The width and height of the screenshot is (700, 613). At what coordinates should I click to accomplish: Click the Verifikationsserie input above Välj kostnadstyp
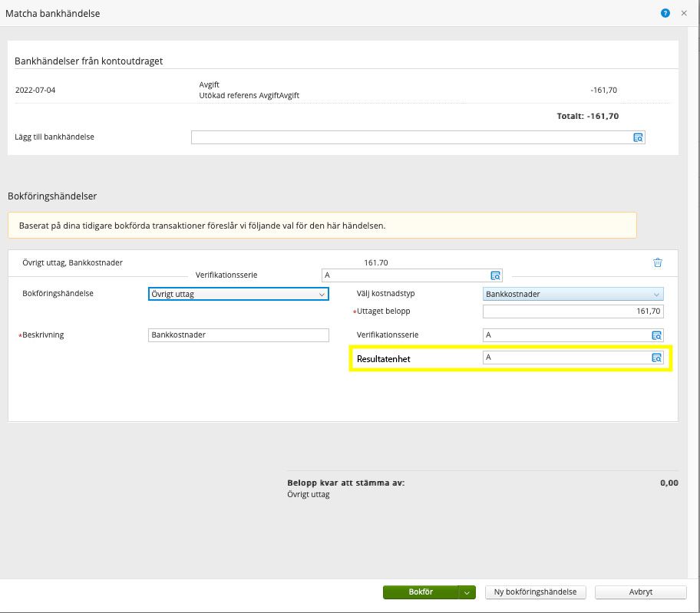pyautogui.click(x=404, y=275)
